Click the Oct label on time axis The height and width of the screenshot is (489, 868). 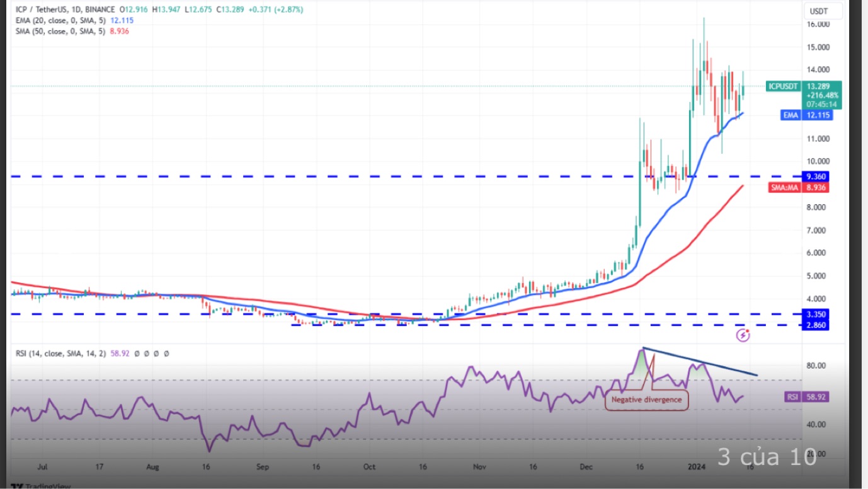click(x=369, y=468)
